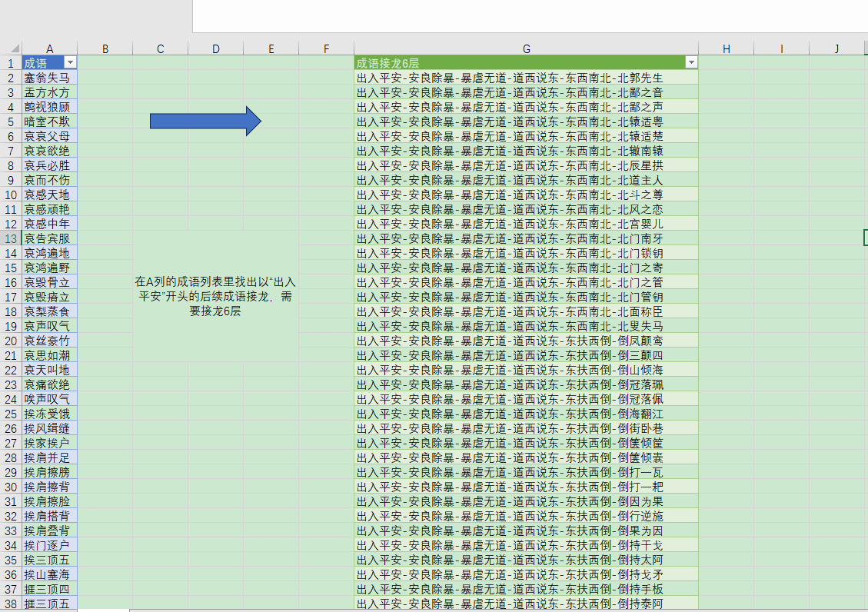Click cell containing 塞翁失马

coord(49,78)
